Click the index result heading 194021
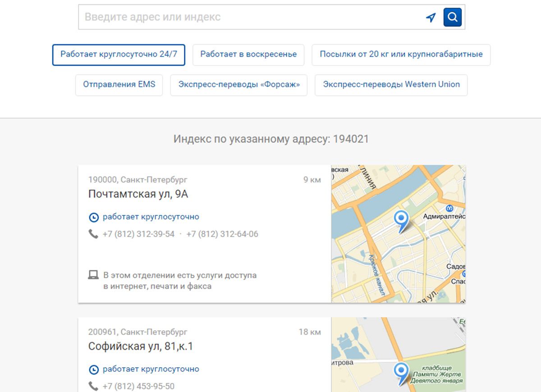 271,139
